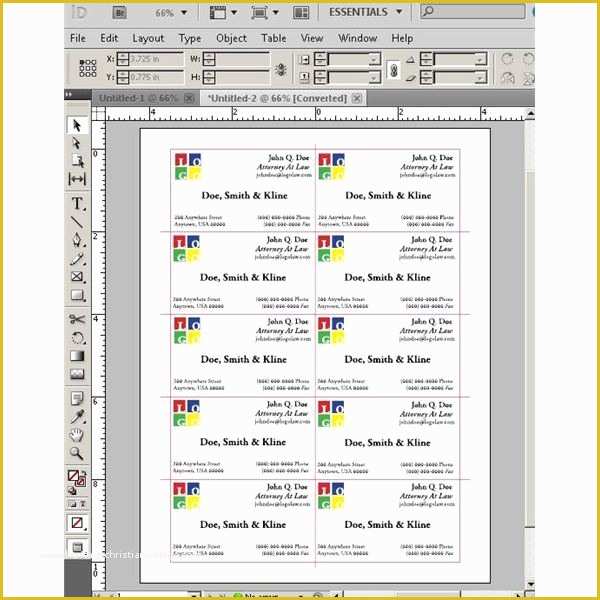Open the Scale Y Percentage dropdown
This screenshot has width=600, height=600.
click(x=375, y=78)
